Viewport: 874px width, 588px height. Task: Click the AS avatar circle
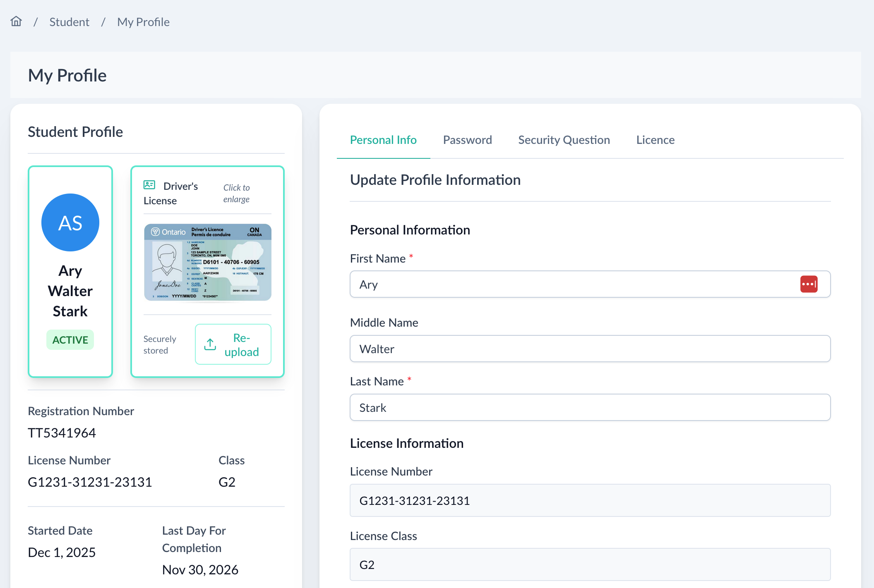70,222
